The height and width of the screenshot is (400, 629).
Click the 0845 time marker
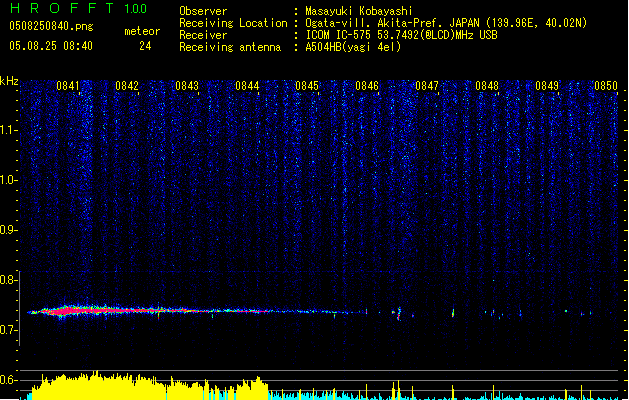pyautogui.click(x=307, y=86)
